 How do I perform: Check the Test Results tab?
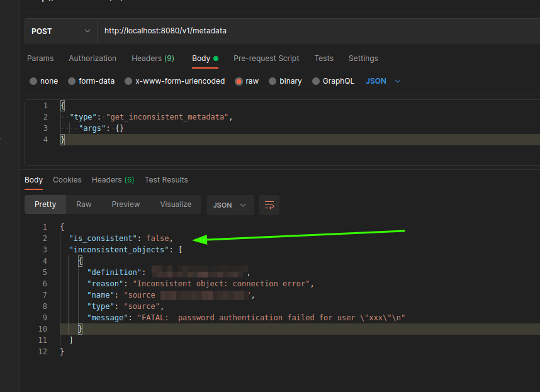coord(166,179)
